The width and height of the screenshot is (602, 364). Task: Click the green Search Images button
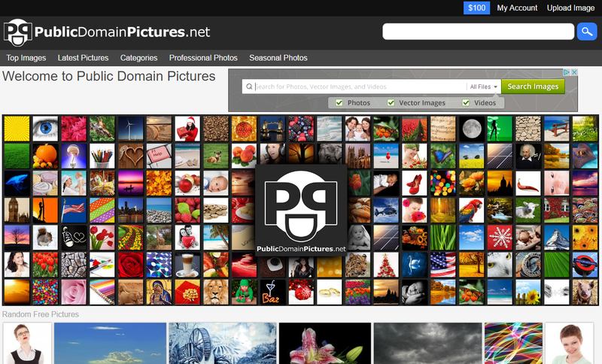(533, 86)
